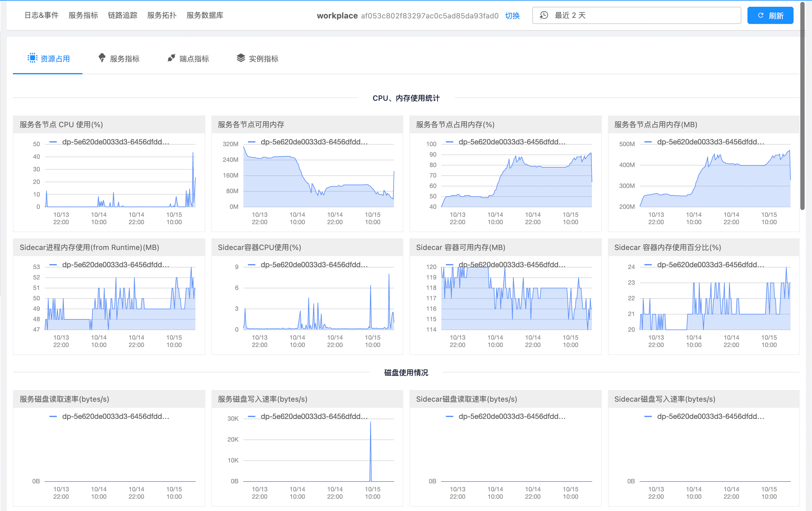Open the 最近 2 天 time range picker

coord(636,15)
